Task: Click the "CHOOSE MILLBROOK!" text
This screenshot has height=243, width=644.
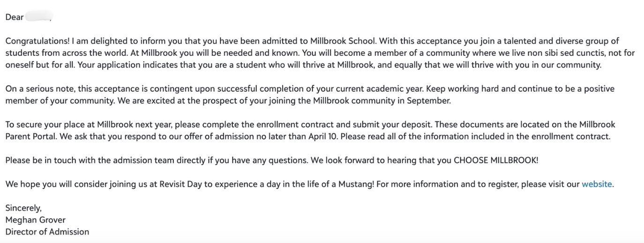Action: point(496,160)
